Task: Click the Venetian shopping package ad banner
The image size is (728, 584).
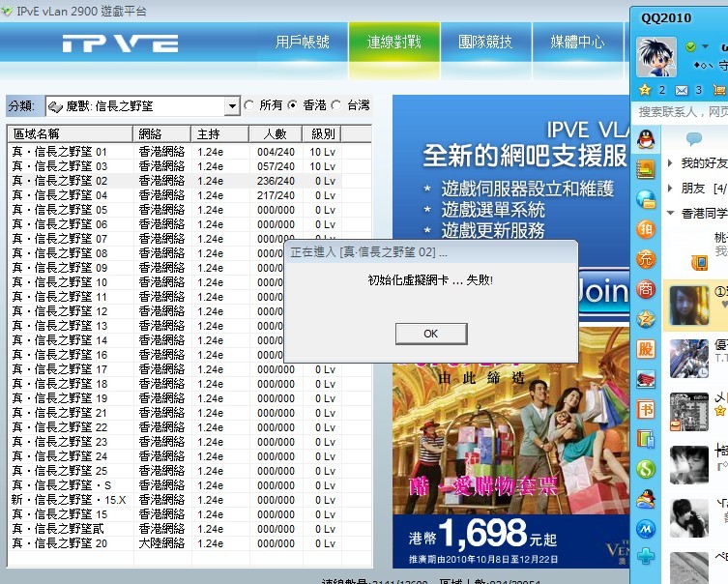Action: pos(510,447)
